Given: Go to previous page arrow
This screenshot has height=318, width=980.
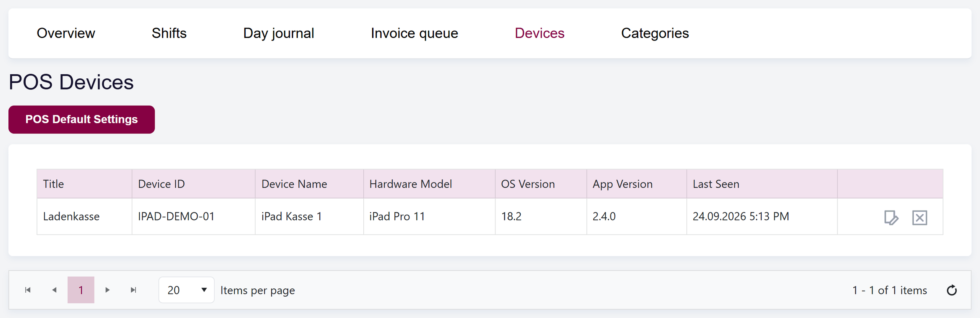Looking at the screenshot, I should (x=54, y=290).
